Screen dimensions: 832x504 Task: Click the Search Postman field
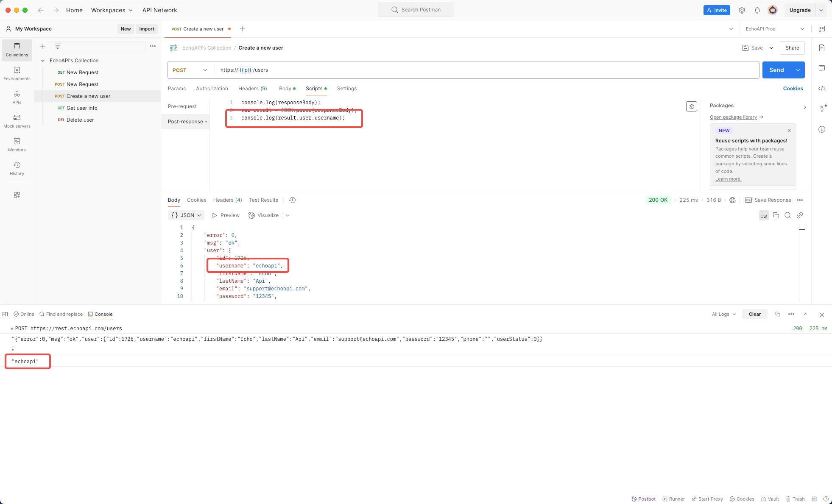point(416,10)
